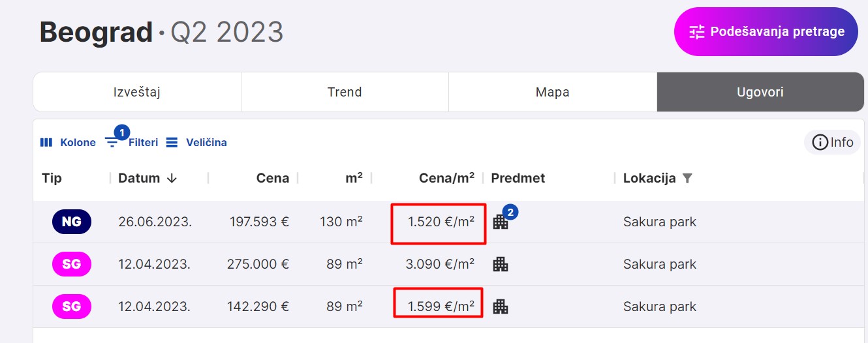
Task: Open the Mapa tab
Action: [552, 92]
